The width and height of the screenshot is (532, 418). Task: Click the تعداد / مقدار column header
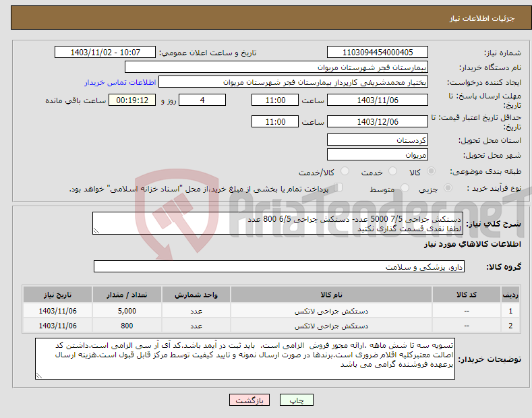[x=127, y=295]
